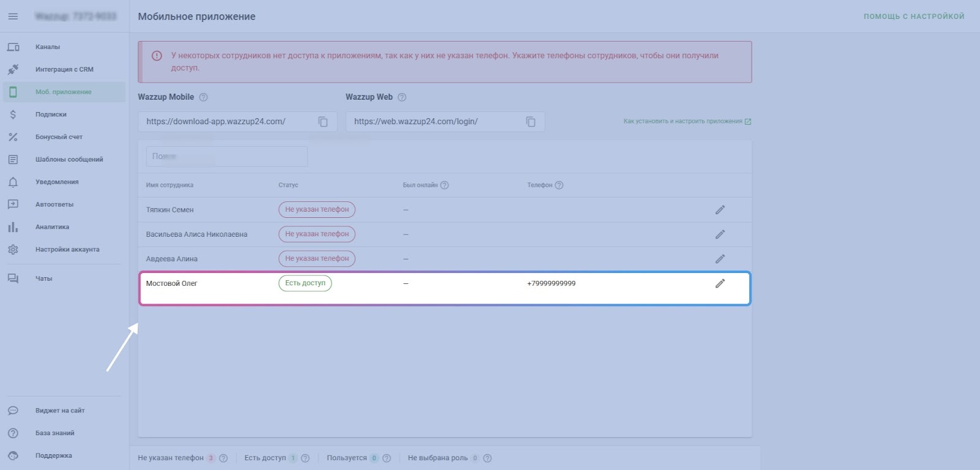Image resolution: width=980 pixels, height=470 pixels.
Task: Show help tooltip next to Wazzup Web
Action: pos(402,97)
